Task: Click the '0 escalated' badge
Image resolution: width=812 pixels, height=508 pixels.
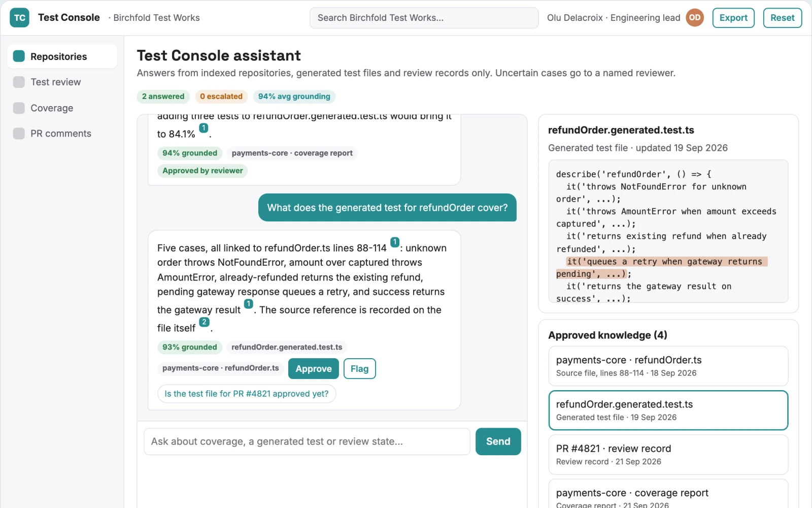Action: click(x=221, y=97)
